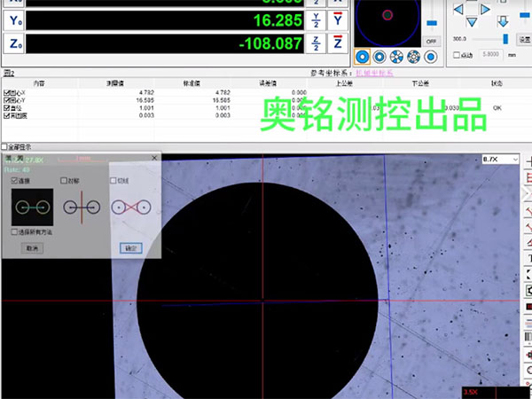532x399 pixels.
Task: Enable the 选择所有方法 checkbox
Action: [14, 231]
